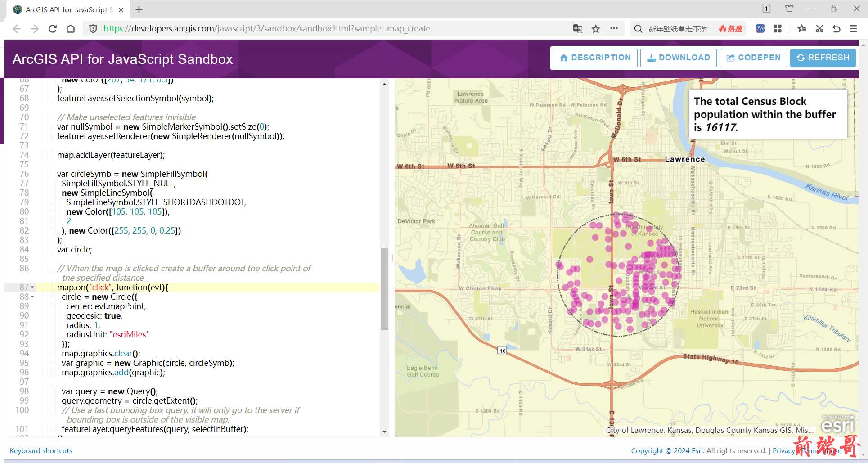868x463 pixels.
Task: Click code line map.addLayer(featureLayer);
Action: [111, 155]
